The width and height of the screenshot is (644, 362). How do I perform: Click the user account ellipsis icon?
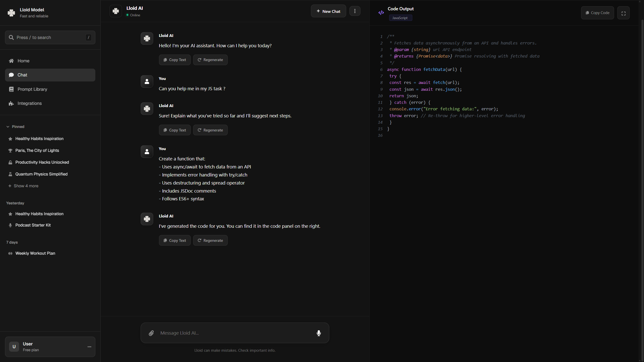point(89,347)
